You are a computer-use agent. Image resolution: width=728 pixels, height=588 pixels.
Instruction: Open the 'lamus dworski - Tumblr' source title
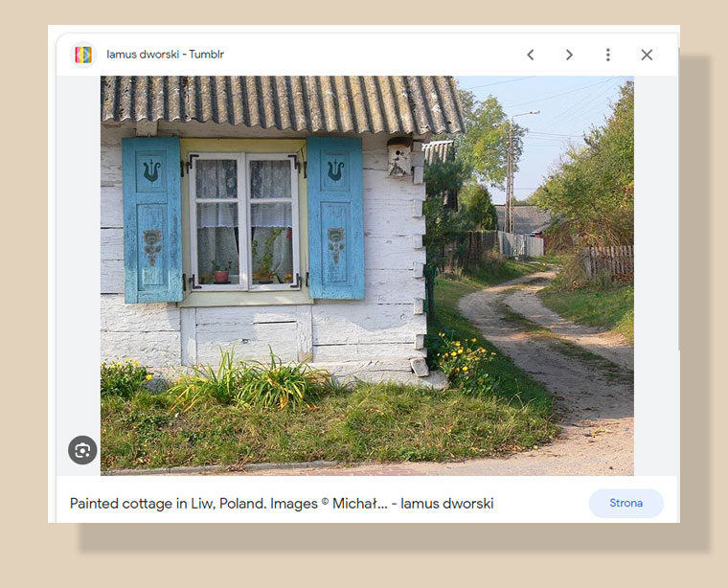(166, 55)
